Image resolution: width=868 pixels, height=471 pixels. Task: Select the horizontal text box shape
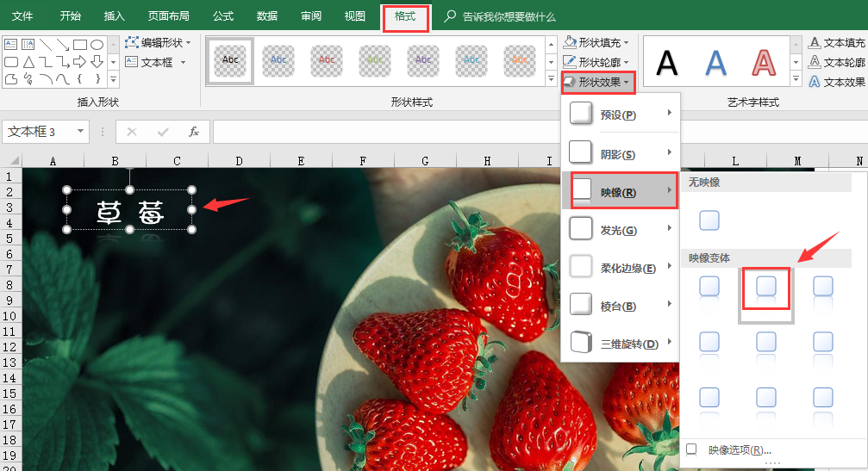tap(11, 44)
